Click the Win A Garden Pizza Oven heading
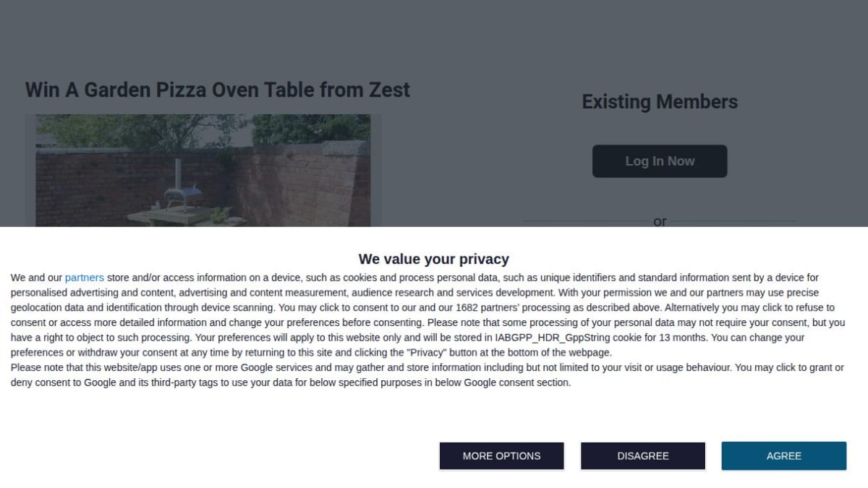Image resolution: width=868 pixels, height=488 pixels. click(218, 90)
